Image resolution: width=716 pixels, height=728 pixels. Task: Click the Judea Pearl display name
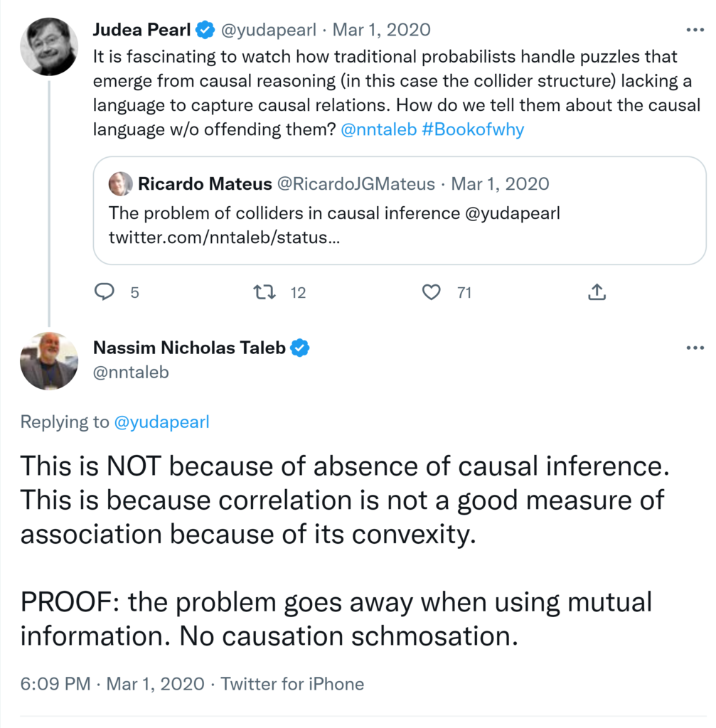[142, 30]
